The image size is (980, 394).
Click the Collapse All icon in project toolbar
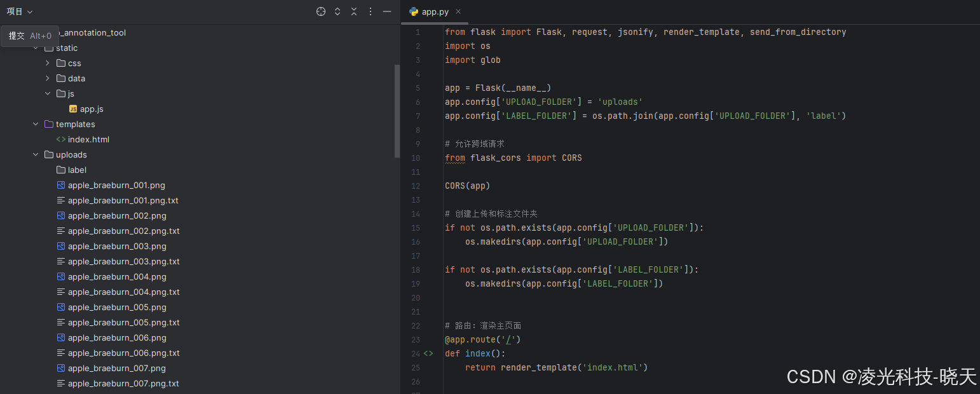point(354,11)
